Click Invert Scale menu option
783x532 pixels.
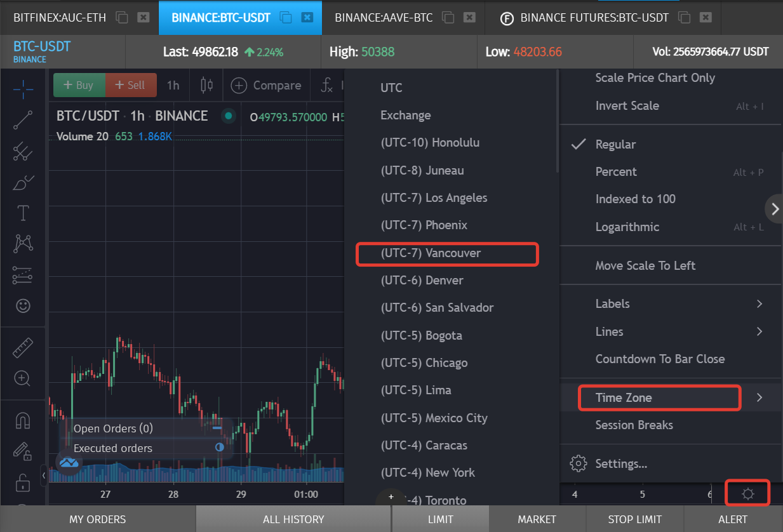click(670, 105)
